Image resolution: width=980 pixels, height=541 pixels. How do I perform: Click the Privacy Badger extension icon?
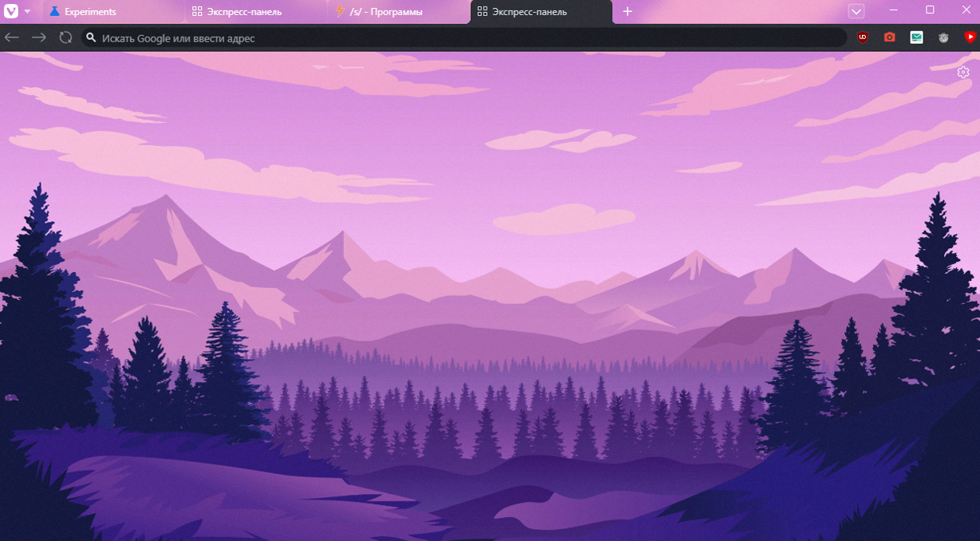coord(943,37)
